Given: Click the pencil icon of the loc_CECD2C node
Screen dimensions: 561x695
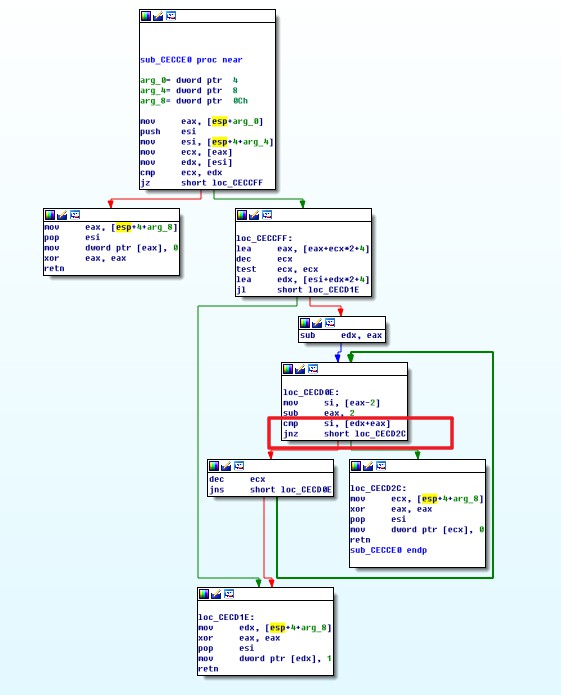Looking at the screenshot, I should (x=368, y=466).
